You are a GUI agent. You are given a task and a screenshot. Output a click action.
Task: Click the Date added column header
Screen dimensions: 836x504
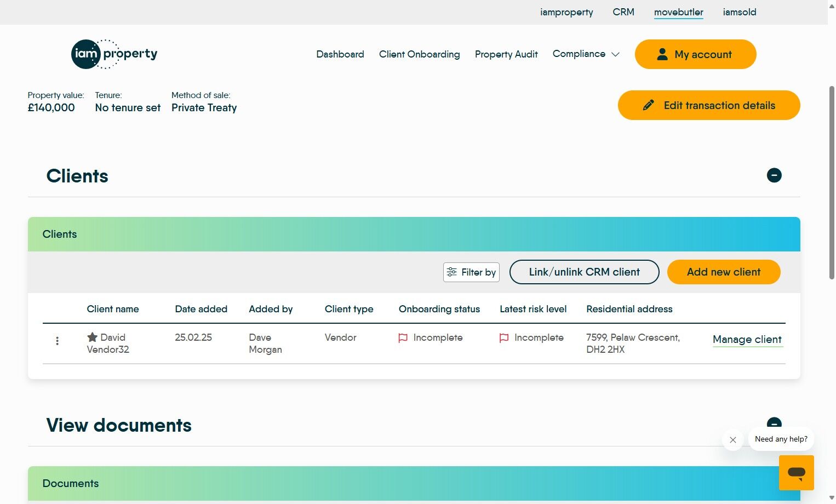[201, 309]
